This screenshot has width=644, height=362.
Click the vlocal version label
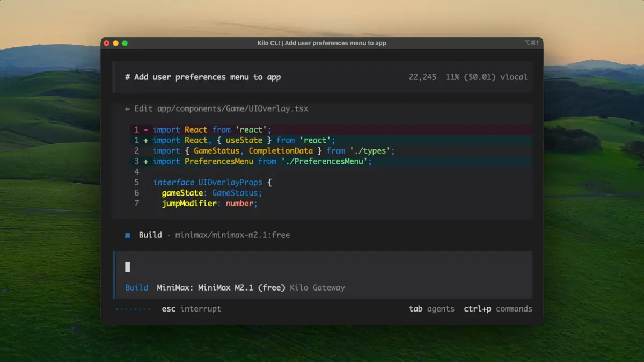click(x=514, y=77)
